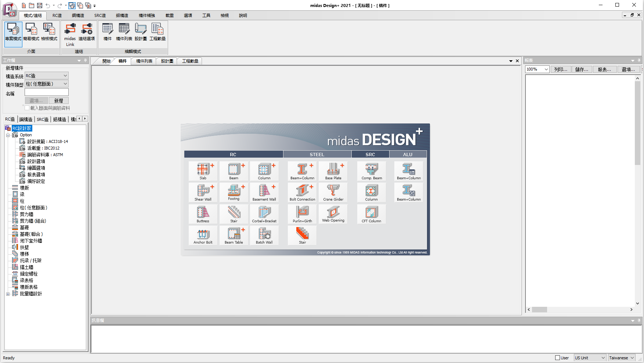644x363 pixels.
Task: Open the Beam Table module
Action: point(234,235)
